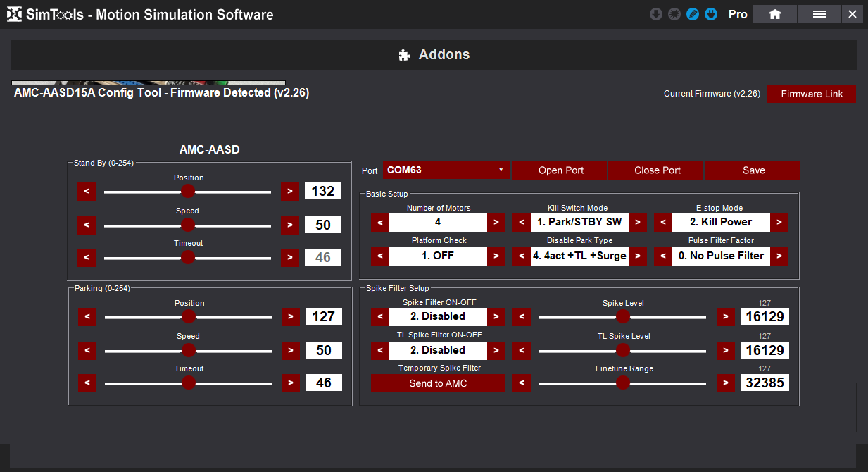
Task: Click the Finetune Range slider handle
Action: tap(622, 383)
